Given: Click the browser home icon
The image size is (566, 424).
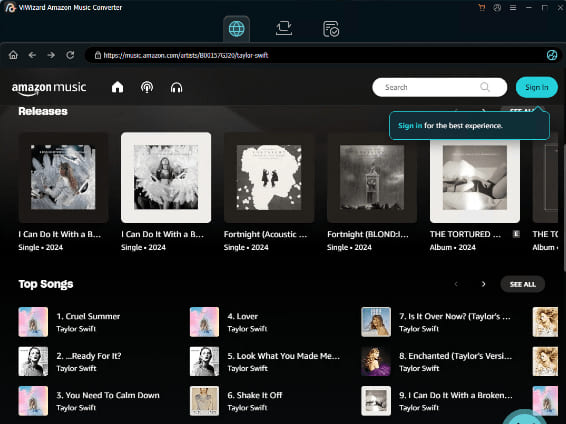Looking at the screenshot, I should [x=13, y=55].
